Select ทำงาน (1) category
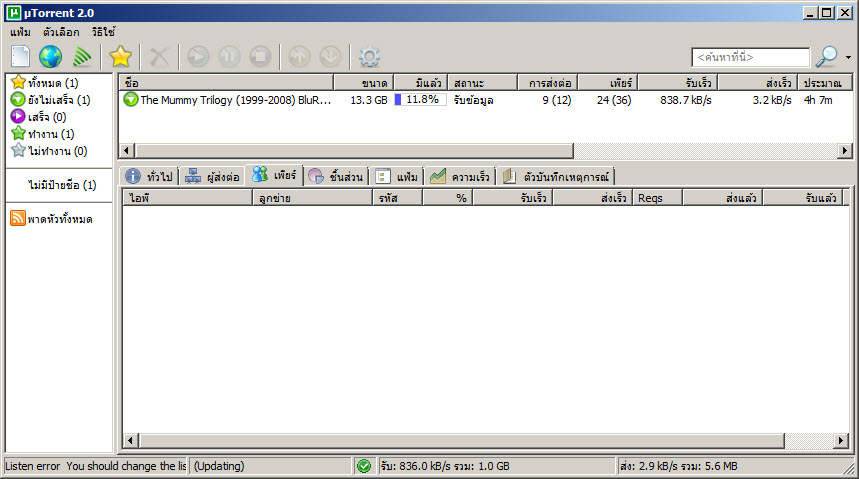 coord(43,134)
